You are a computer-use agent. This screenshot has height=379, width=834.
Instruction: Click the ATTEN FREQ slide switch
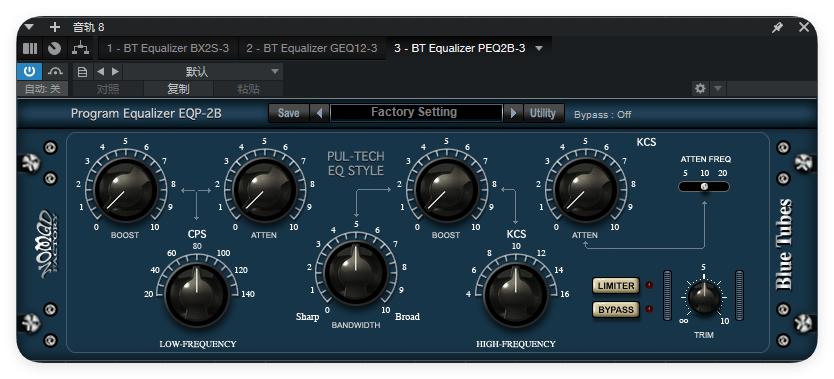coord(704,187)
